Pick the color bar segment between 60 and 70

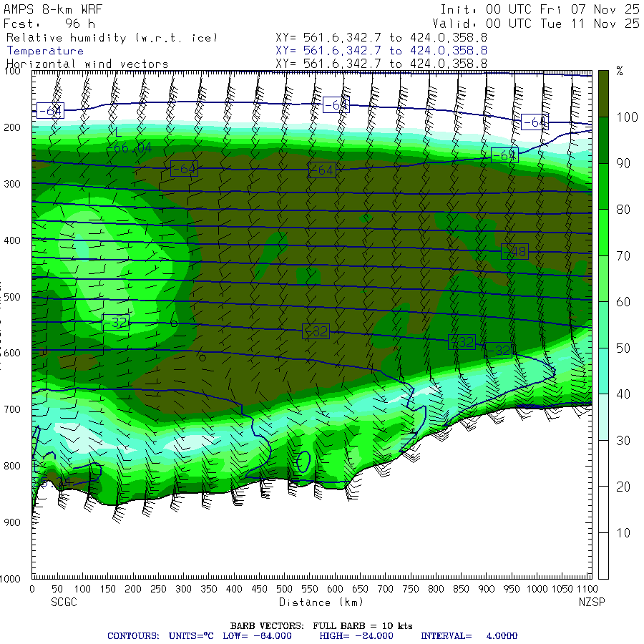[603, 278]
